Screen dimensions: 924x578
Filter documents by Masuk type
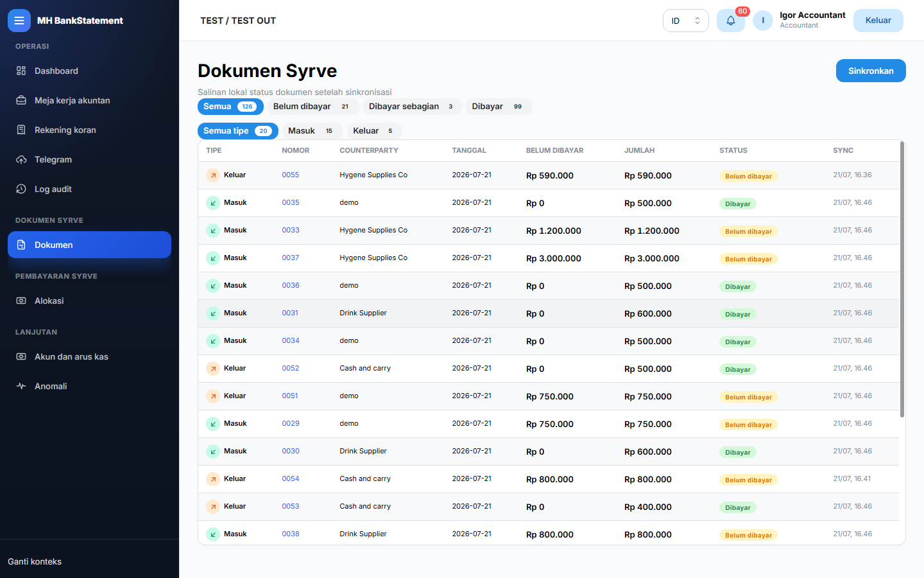pos(312,131)
